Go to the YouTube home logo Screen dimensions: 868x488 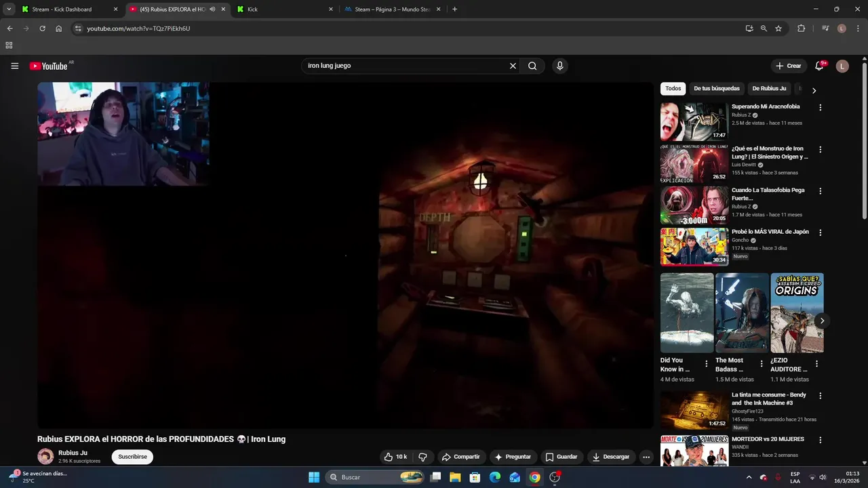point(48,66)
